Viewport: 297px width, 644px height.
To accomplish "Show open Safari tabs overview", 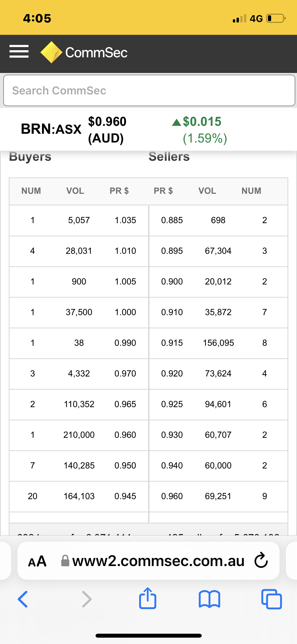I will pos(271,599).
